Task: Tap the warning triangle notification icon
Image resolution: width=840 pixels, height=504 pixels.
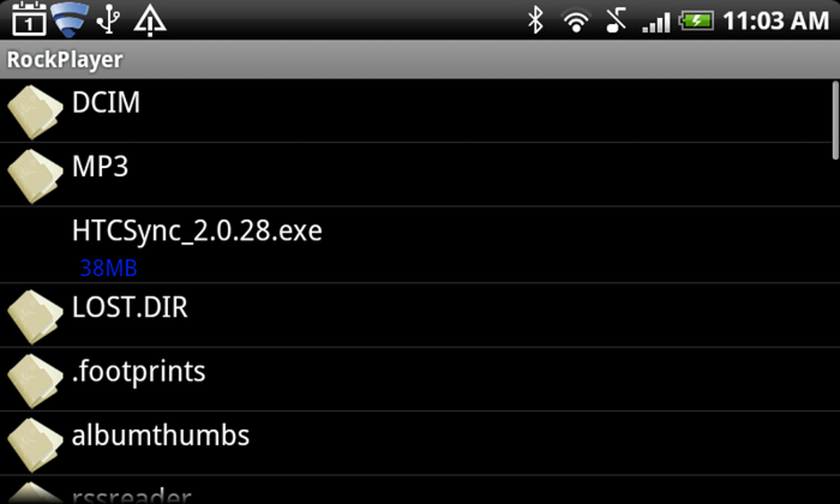Action: (x=150, y=21)
